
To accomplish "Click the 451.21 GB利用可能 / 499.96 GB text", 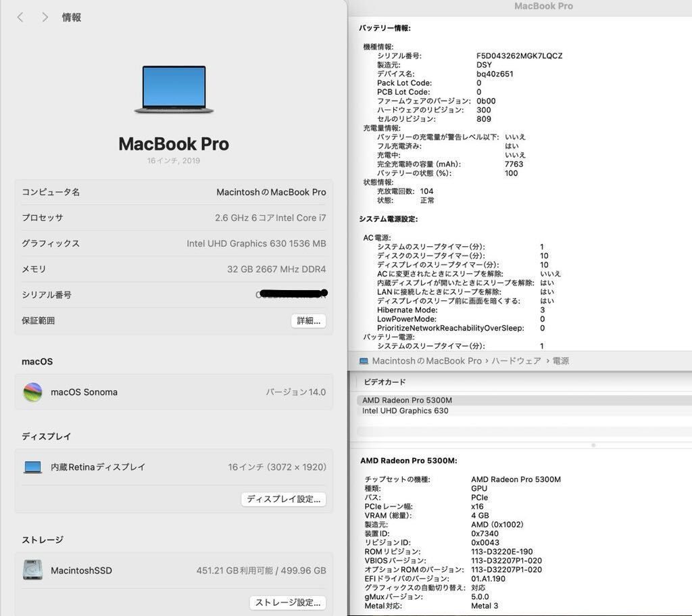I will pyautogui.click(x=262, y=571).
